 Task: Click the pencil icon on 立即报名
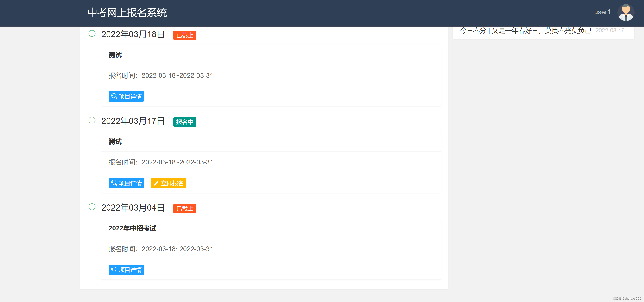(156, 183)
